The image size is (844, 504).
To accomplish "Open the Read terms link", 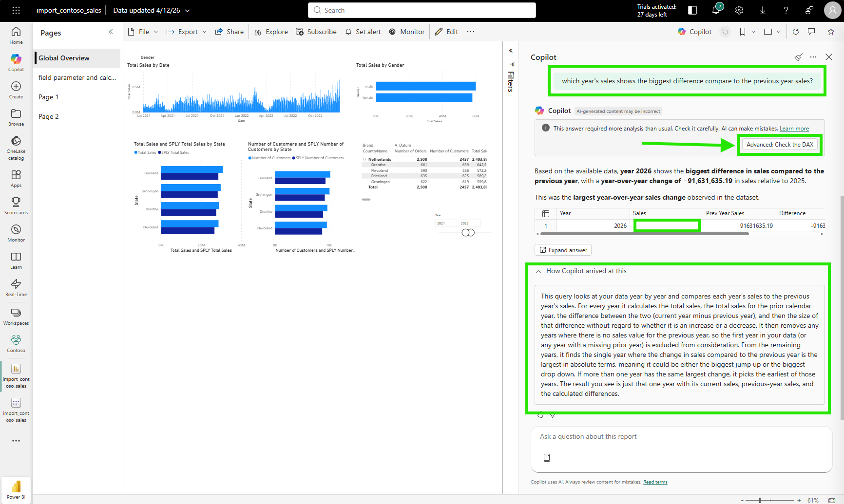I will point(655,482).
